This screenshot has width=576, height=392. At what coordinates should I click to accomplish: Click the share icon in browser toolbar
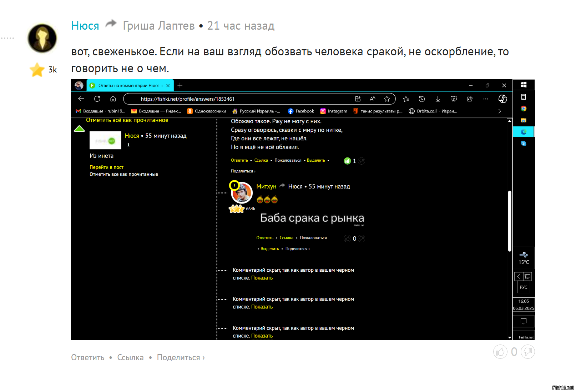coord(470,99)
